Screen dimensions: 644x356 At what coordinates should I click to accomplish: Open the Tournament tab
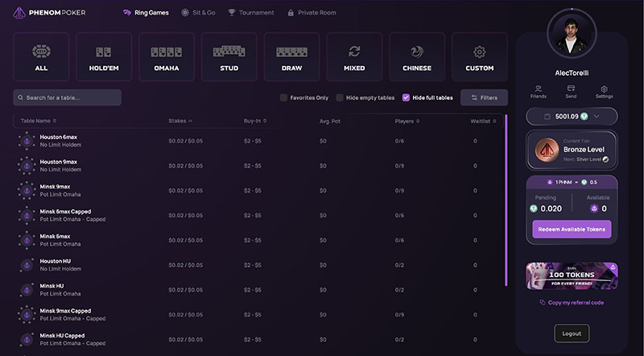(251, 13)
